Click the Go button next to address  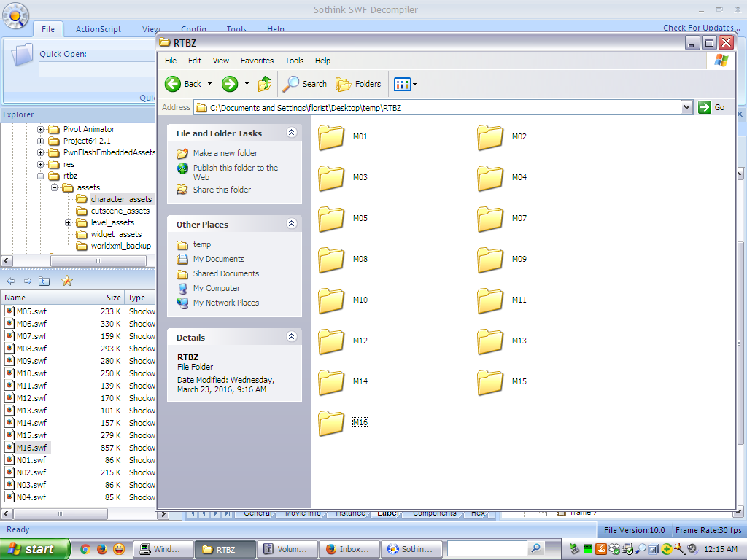[712, 108]
